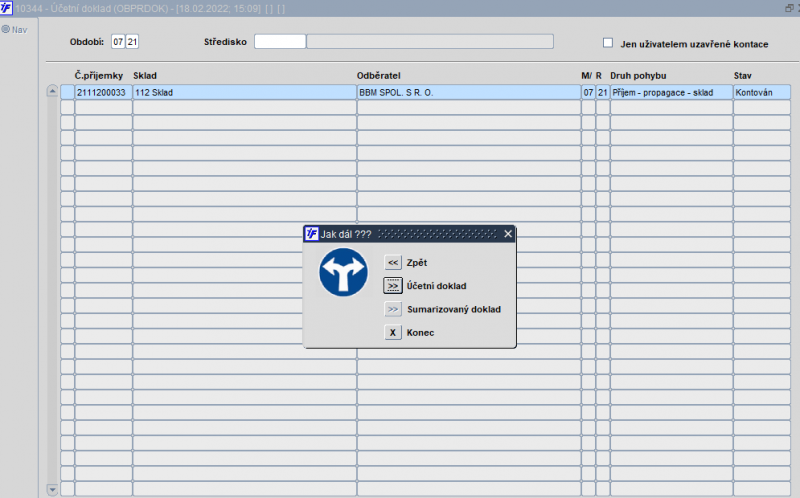
Task: Select receipt number 2111200033 cell
Action: click(104, 92)
